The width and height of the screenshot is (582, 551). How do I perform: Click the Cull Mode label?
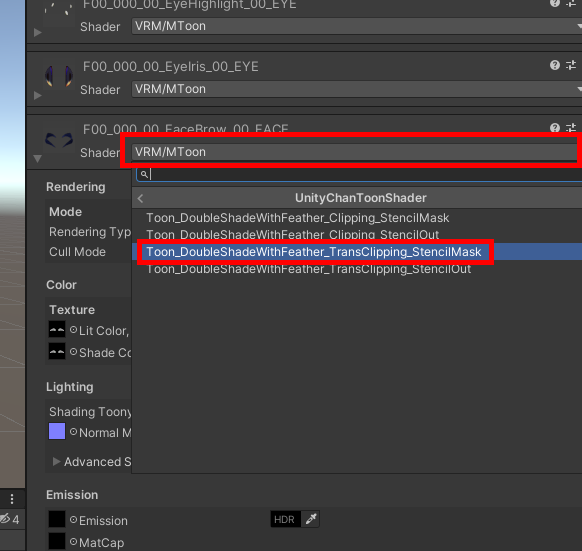tap(77, 252)
